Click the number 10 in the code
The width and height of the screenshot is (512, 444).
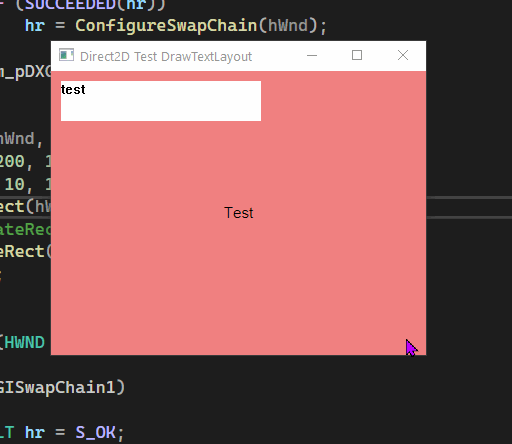(15, 184)
